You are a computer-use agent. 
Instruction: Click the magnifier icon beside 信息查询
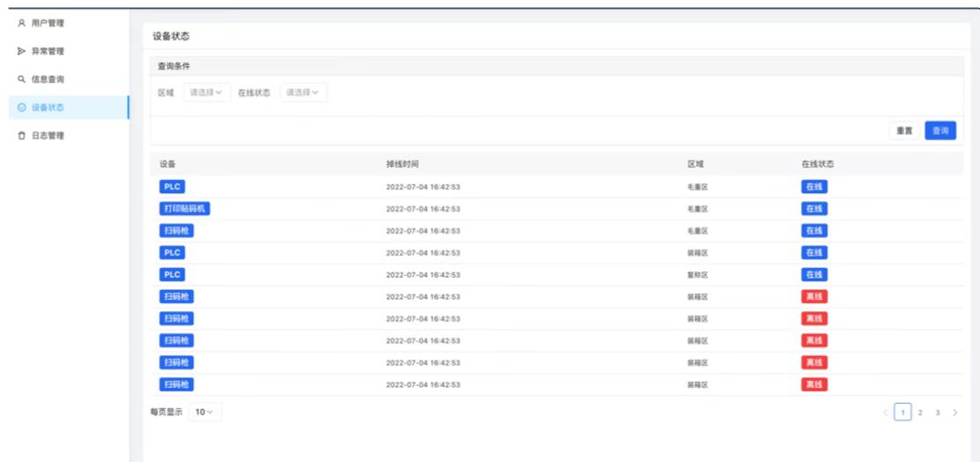pyautogui.click(x=21, y=79)
